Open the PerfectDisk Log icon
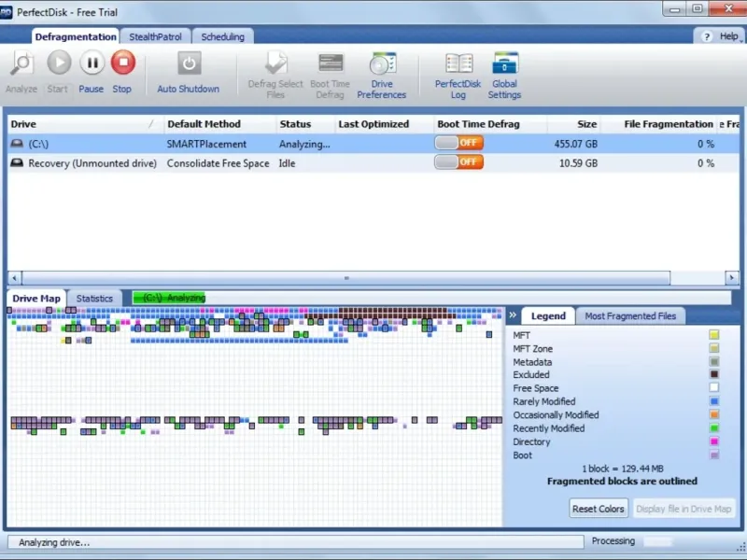The image size is (747, 560). click(x=458, y=63)
